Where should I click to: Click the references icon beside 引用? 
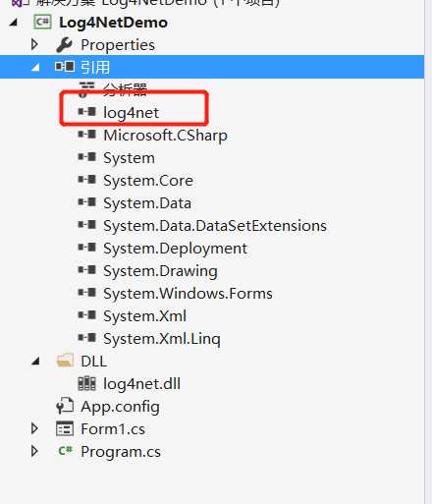[x=65, y=67]
